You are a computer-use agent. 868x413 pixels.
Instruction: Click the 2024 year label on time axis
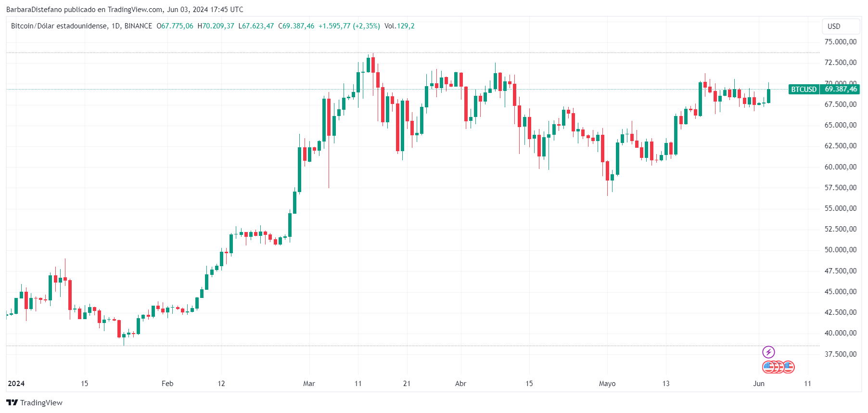click(16, 384)
